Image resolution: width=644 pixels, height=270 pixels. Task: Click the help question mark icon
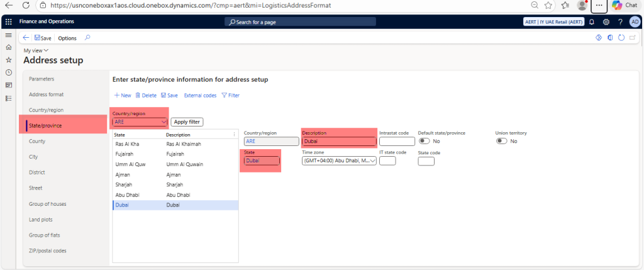click(620, 21)
